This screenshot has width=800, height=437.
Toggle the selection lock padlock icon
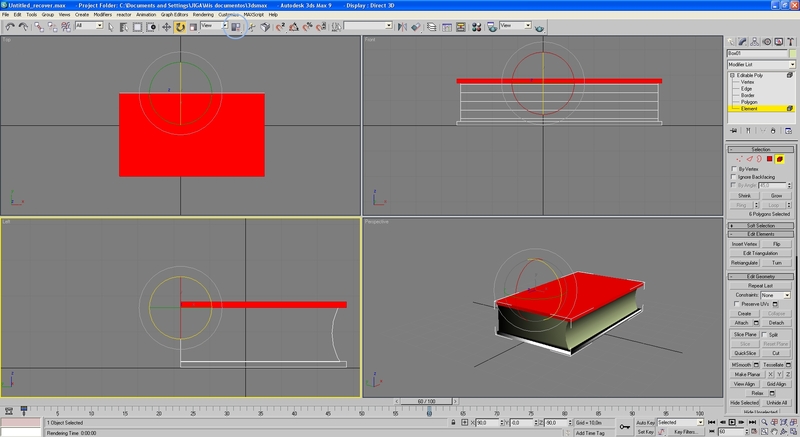[x=453, y=423]
